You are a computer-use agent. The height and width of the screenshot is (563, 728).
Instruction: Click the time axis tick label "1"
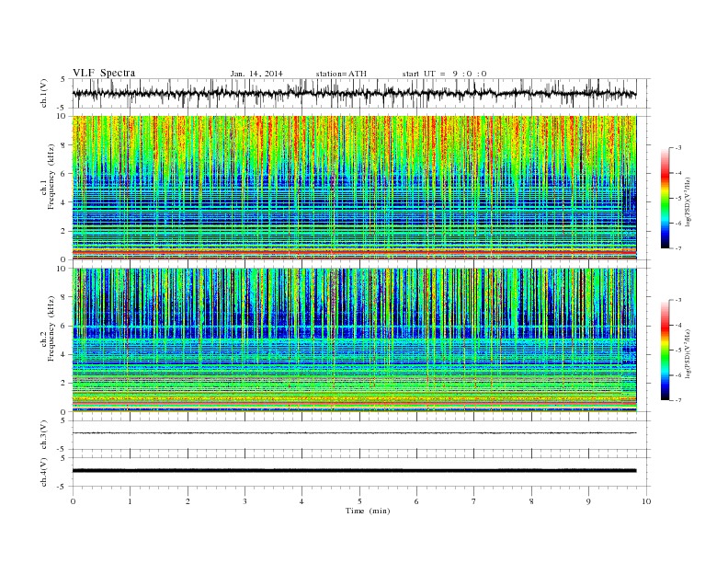[130, 501]
